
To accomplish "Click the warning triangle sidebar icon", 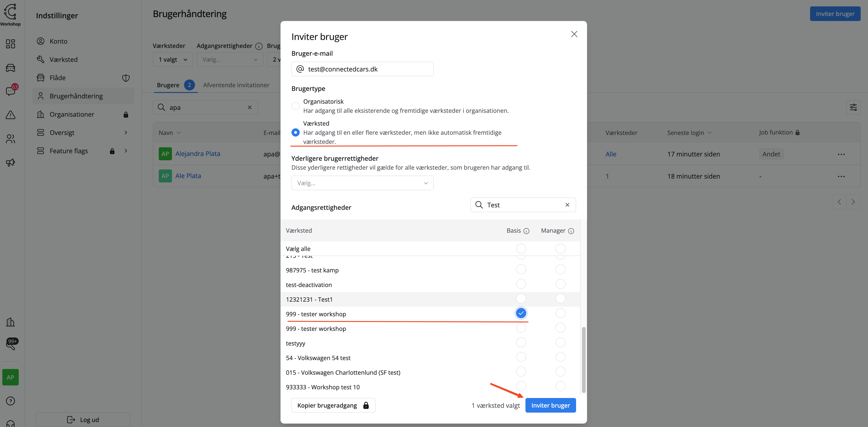I will [10, 115].
